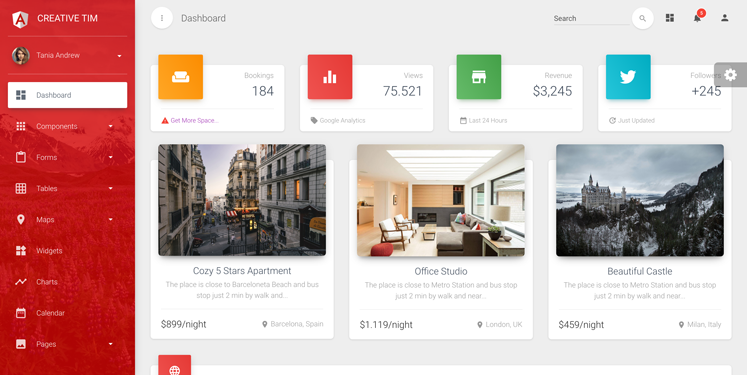Click into the Search input field
The image size is (747, 375).
(591, 19)
